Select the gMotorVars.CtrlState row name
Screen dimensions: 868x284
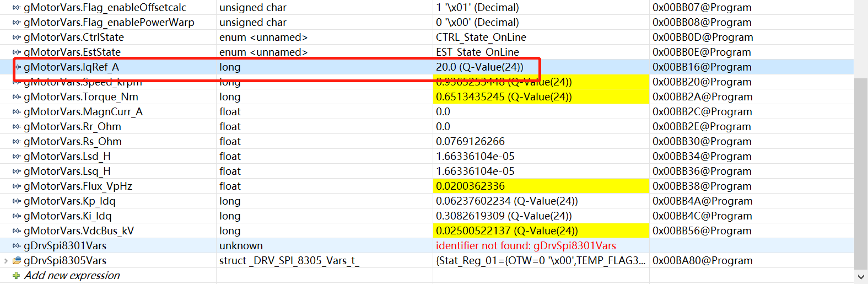point(74,37)
